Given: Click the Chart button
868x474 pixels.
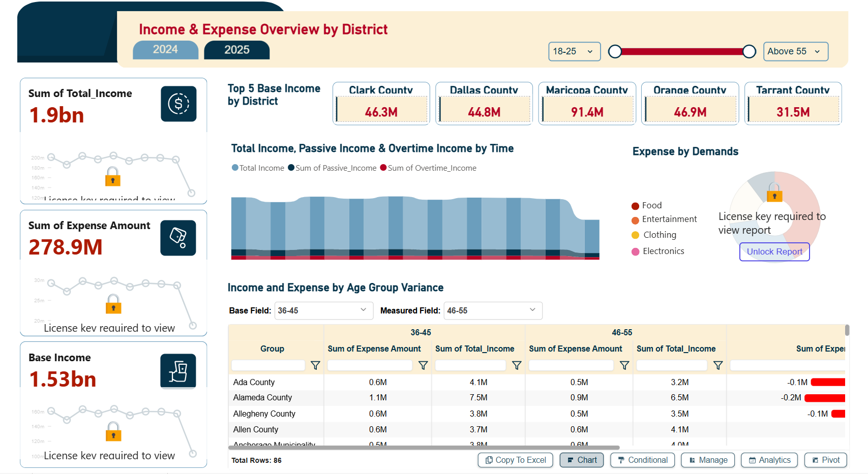Looking at the screenshot, I should click(x=582, y=460).
